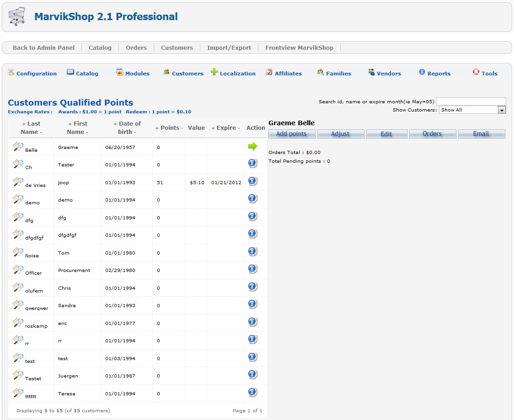Open Frontview MarvikShop menu item

(x=299, y=48)
